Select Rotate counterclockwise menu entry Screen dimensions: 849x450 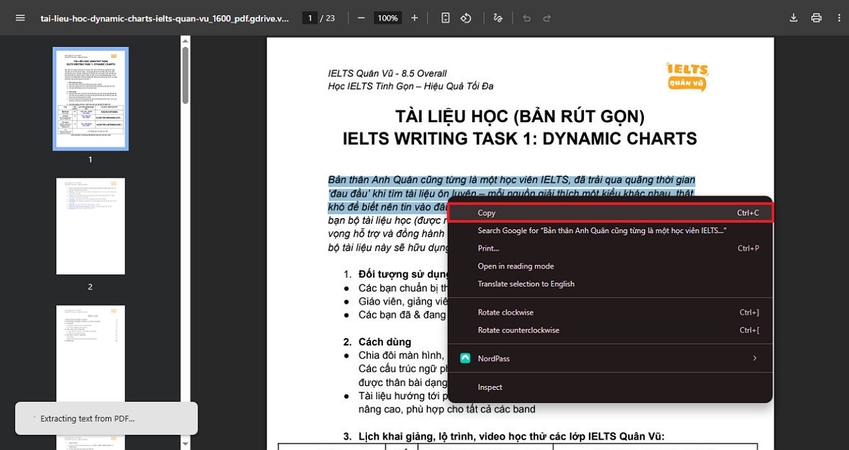[x=611, y=330]
